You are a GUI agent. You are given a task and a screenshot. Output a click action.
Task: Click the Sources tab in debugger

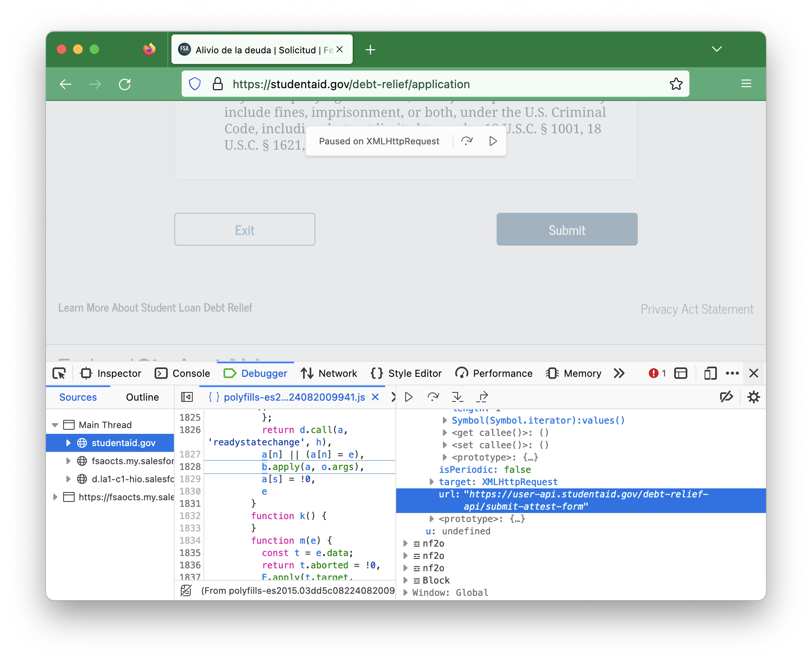pyautogui.click(x=78, y=397)
